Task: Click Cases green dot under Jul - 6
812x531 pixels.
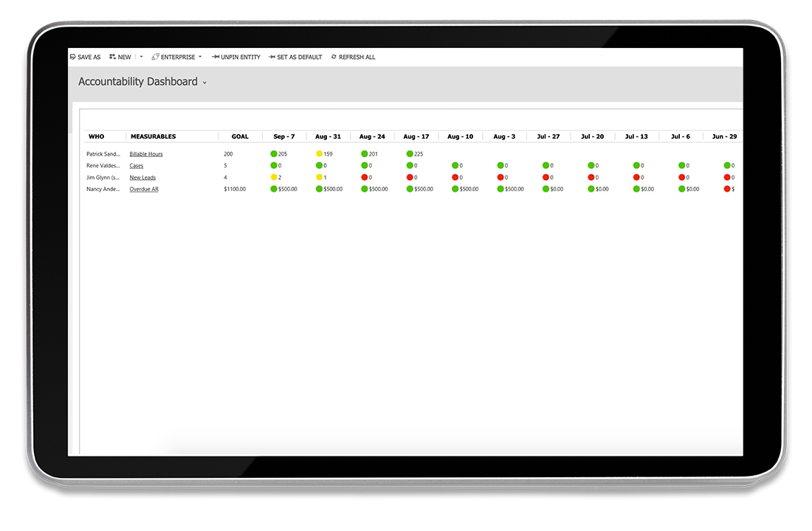Action: [681, 166]
